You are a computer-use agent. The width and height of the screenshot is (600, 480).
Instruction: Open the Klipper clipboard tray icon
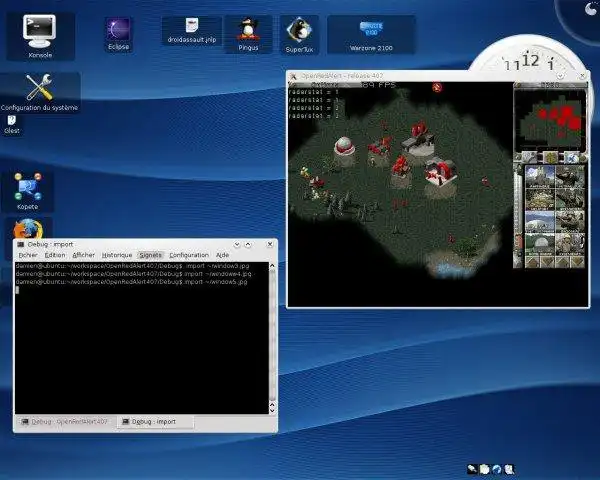(x=484, y=469)
